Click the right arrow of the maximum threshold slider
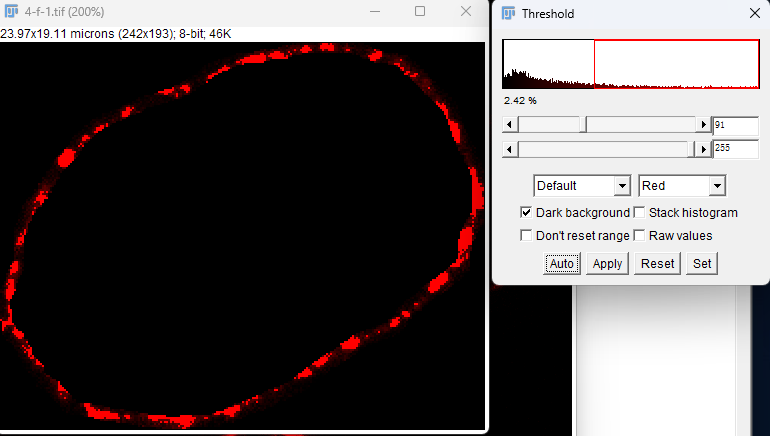Viewport: 770px width, 436px height. coord(703,149)
